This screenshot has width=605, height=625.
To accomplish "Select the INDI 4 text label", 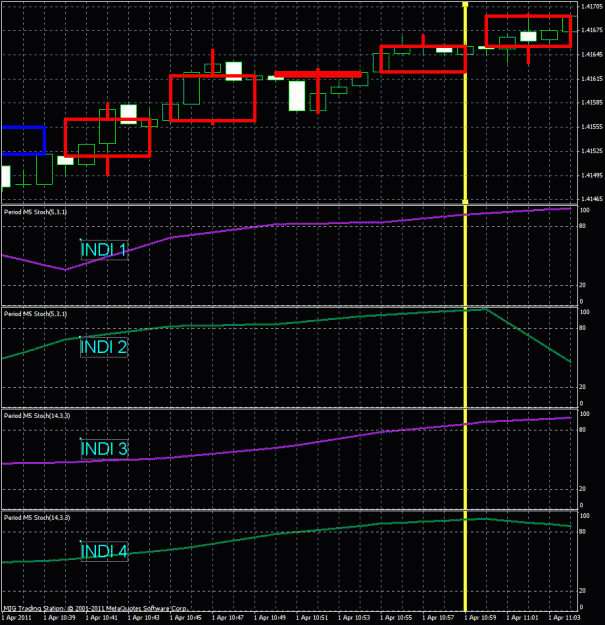I will click(x=104, y=551).
